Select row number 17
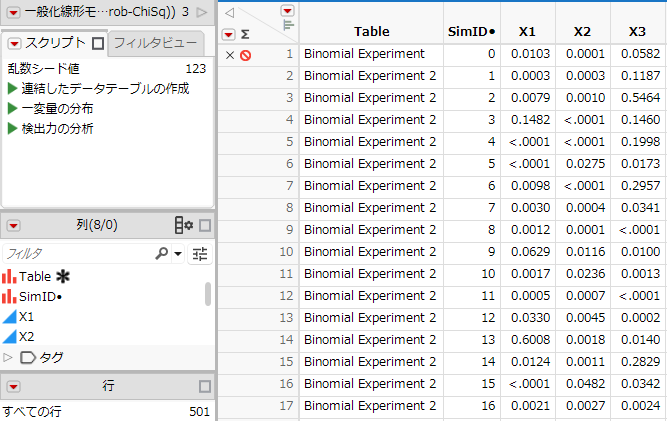Screen dimensions: 667x421 tap(286, 406)
